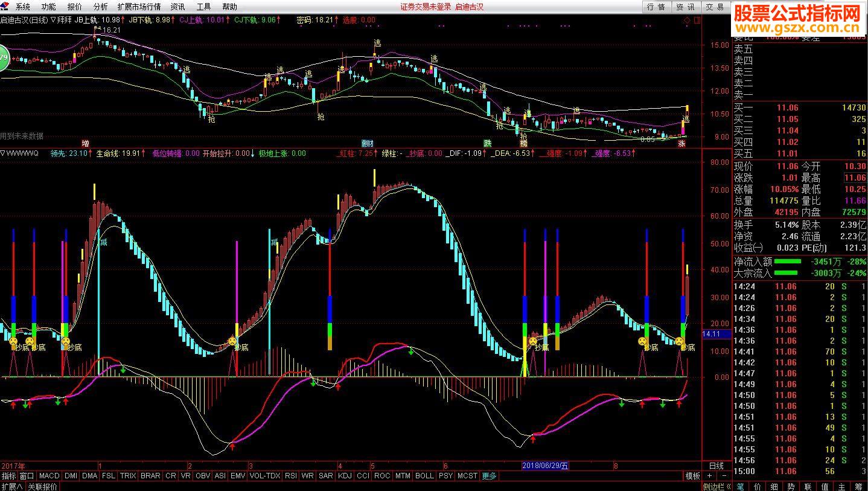Switch to the TRIX indicator tab
Viewport: 868px width, 491px height.
tap(128, 476)
